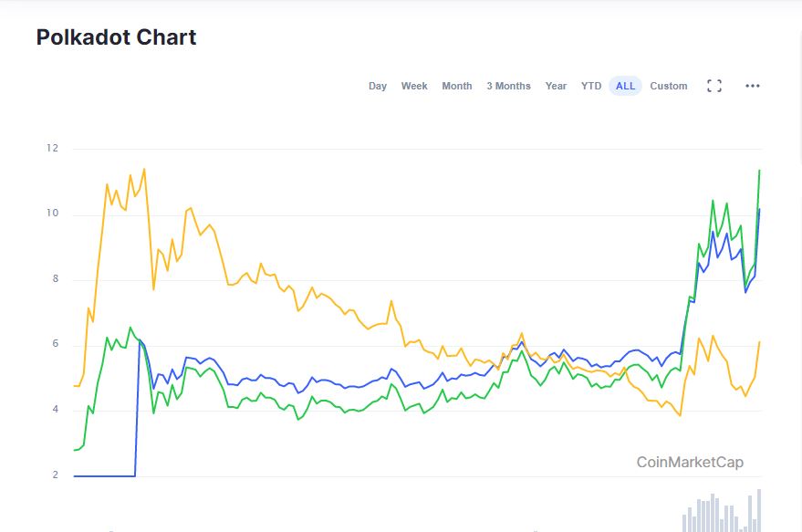
Task: Click the blue line's flat starting segment
Action: click(104, 475)
